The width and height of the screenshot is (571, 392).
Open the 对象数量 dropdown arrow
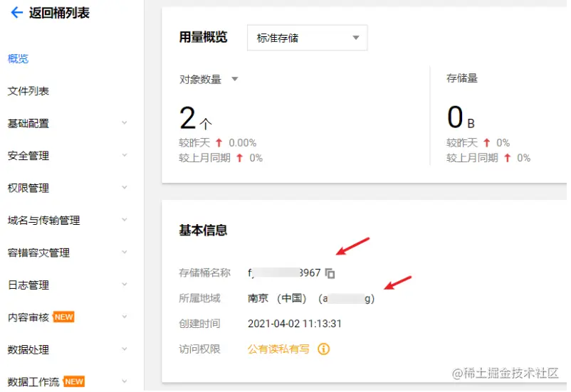tap(235, 79)
